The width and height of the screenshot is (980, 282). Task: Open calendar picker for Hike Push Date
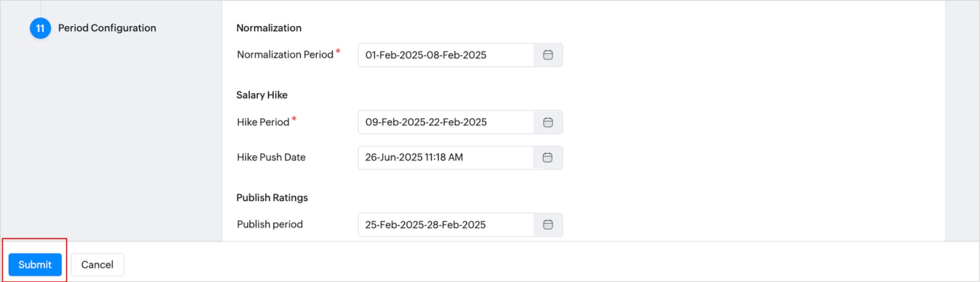click(x=548, y=158)
